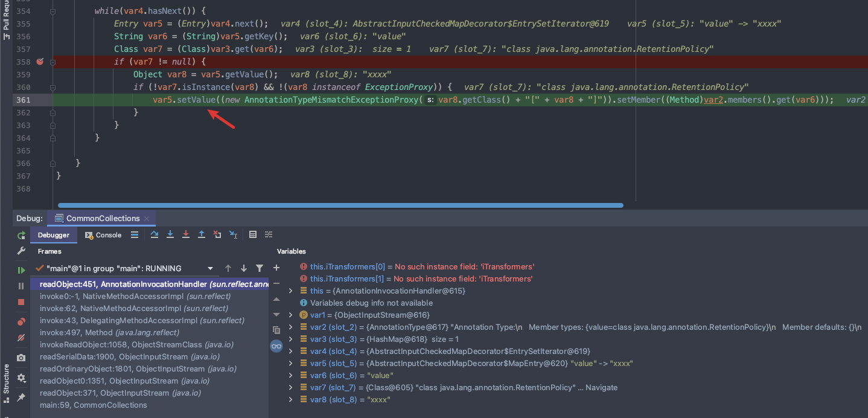The image size is (868, 418).
Task: Select frame readOrdinaryObject:1801
Action: point(150,368)
